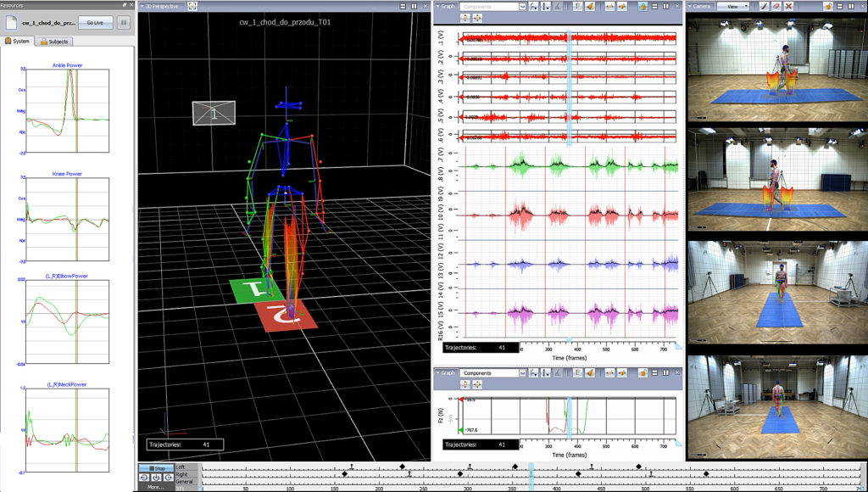868x492 pixels.
Task: Switch to the Subjects tab
Action: pyautogui.click(x=54, y=41)
